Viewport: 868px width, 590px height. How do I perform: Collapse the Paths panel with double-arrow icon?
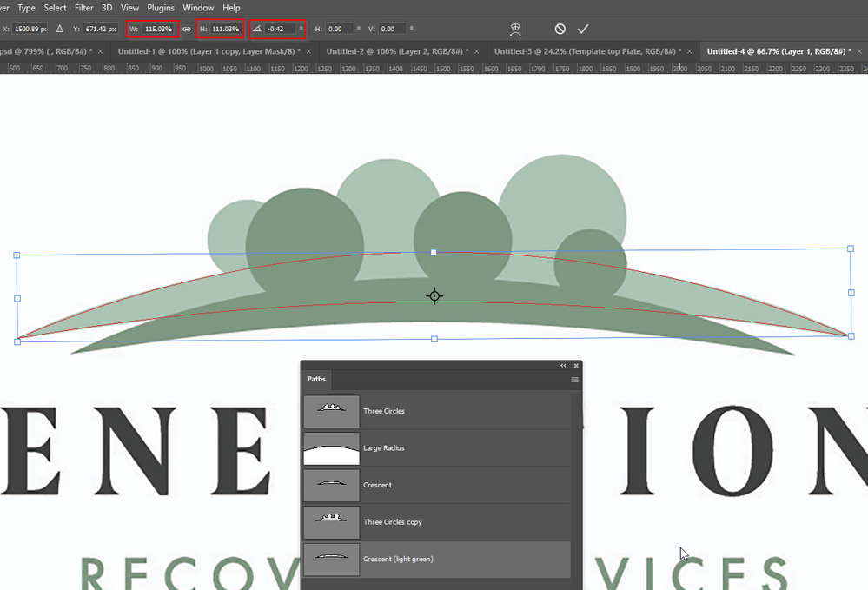click(564, 365)
